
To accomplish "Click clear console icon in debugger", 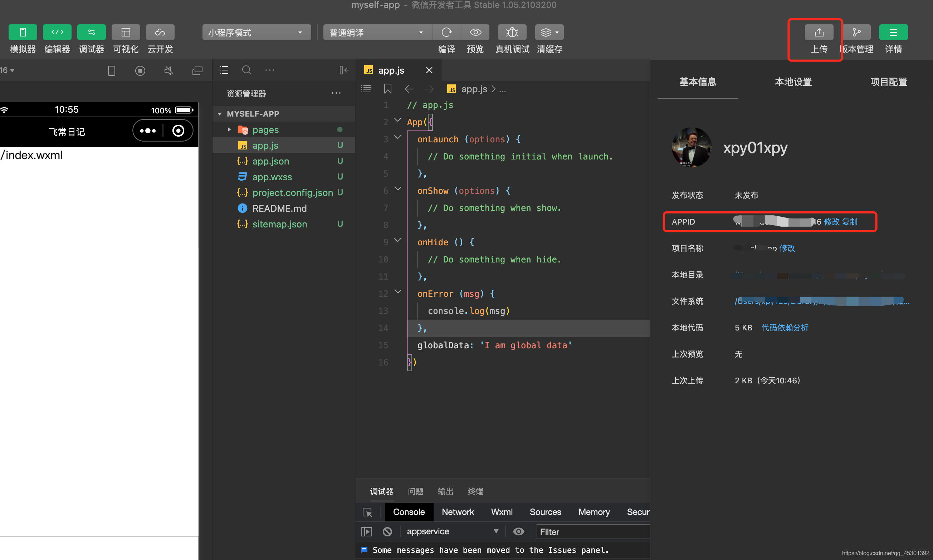I will click(x=387, y=531).
